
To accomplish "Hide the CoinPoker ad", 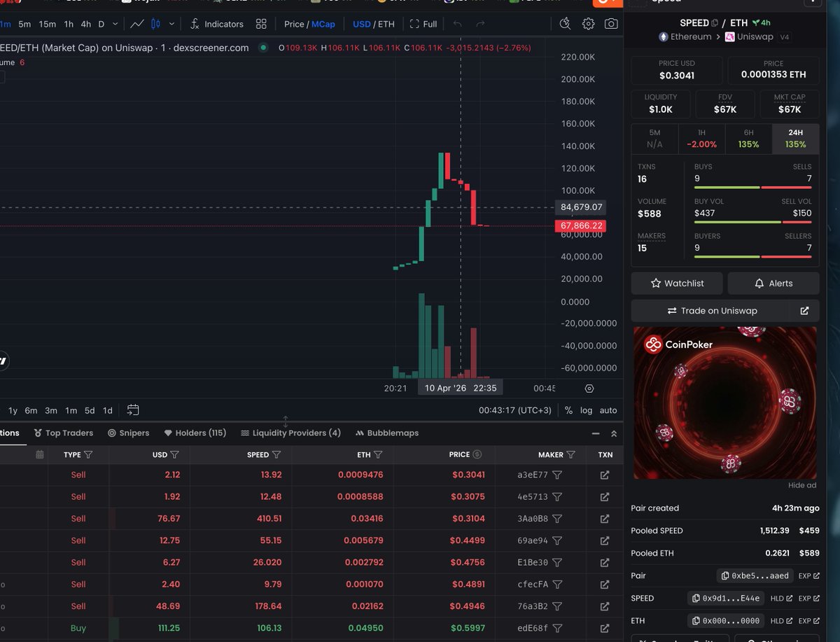I will point(802,485).
